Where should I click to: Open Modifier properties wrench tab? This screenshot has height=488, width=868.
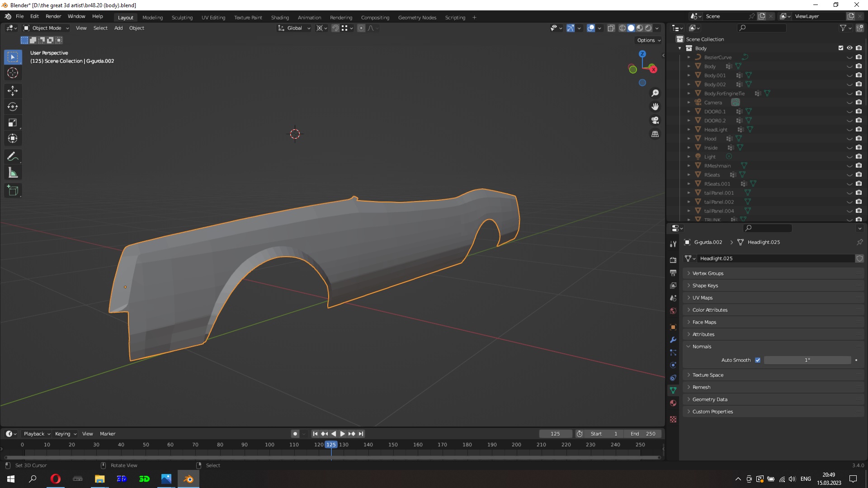click(x=673, y=340)
